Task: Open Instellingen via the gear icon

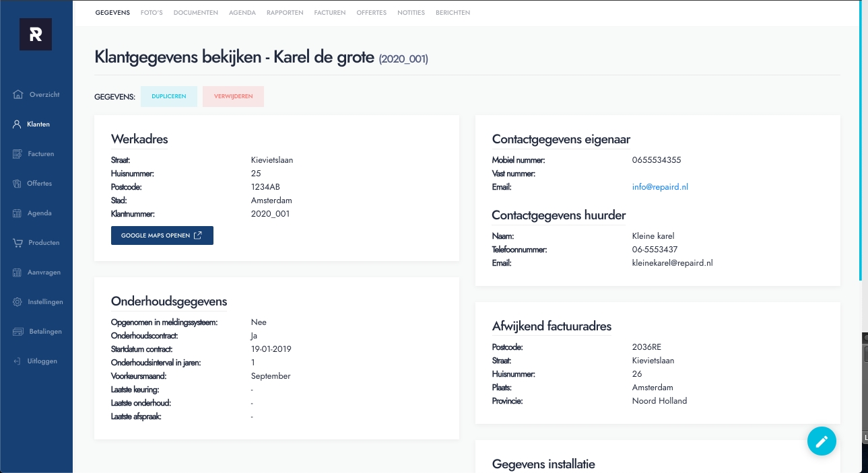Action: [17, 301]
